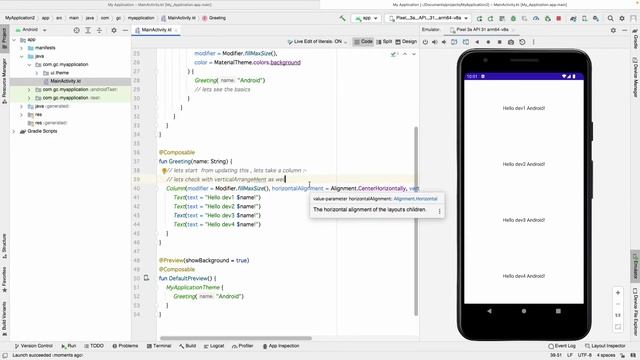Click the Alignment.Horizontal link in tooltip
640x360 pixels.
coord(415,199)
